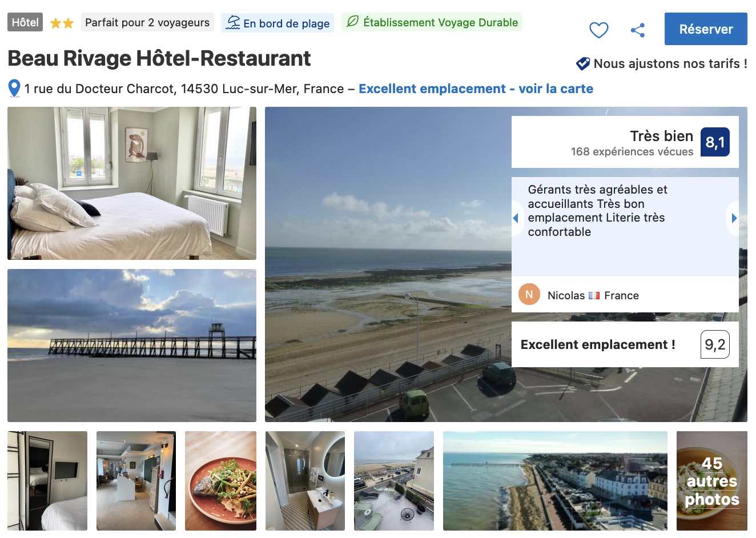Click the two-star hotel rating
This screenshot has height=538, width=756.
62,23
